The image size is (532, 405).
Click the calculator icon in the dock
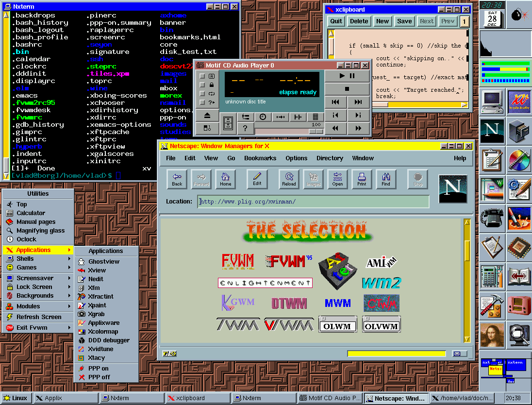[x=492, y=276]
